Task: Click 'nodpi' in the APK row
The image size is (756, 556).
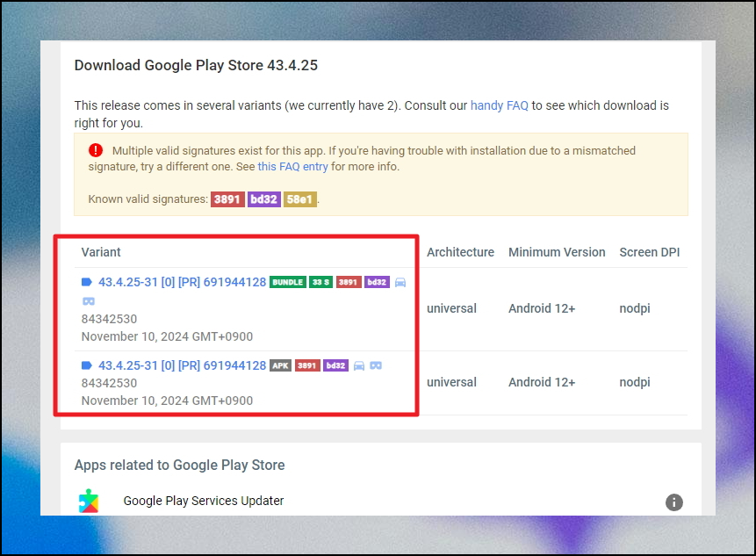Action: (x=635, y=382)
